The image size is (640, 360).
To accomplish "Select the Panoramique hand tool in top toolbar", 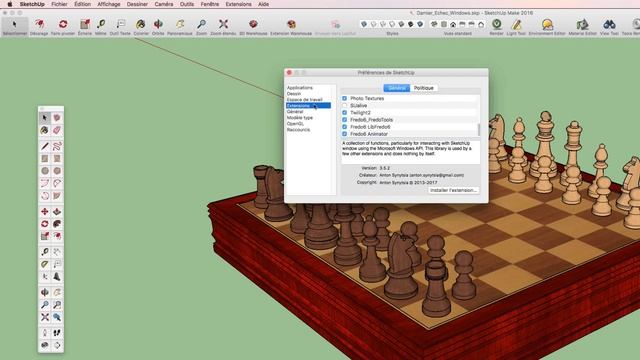I will tap(180, 27).
